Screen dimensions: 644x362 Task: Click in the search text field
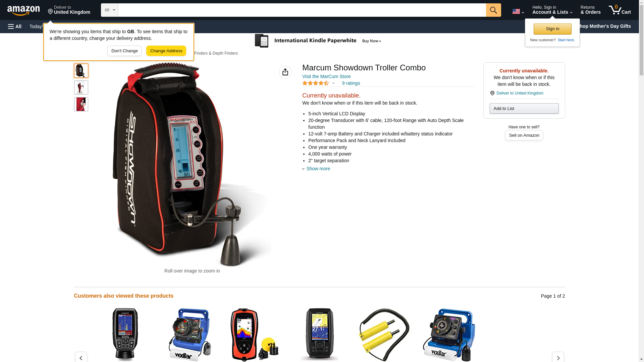[x=302, y=10]
